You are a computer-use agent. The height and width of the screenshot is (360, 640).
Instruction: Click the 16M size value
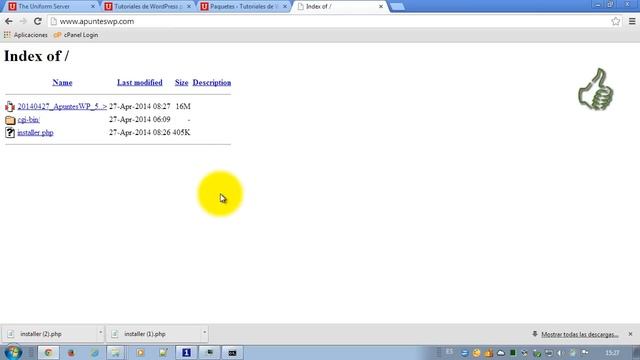[x=183, y=106]
